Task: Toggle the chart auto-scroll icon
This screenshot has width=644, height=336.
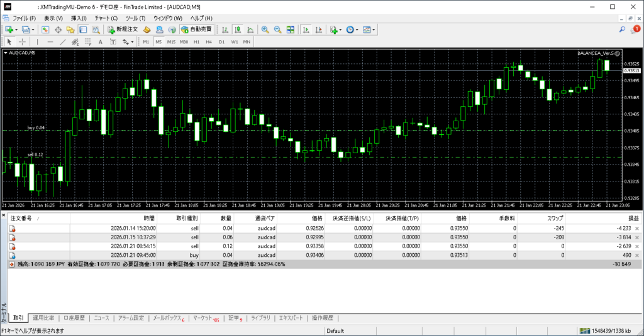Action: [x=306, y=30]
